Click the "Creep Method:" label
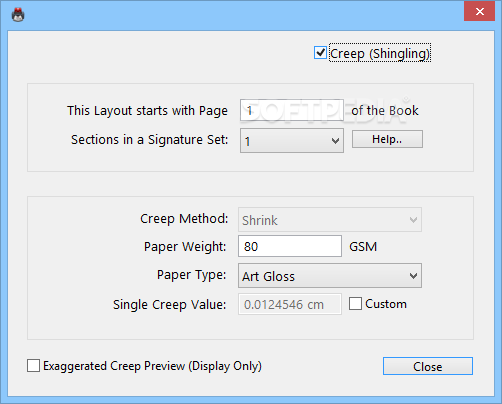Image resolution: width=502 pixels, height=404 pixels. pyautogui.click(x=184, y=219)
